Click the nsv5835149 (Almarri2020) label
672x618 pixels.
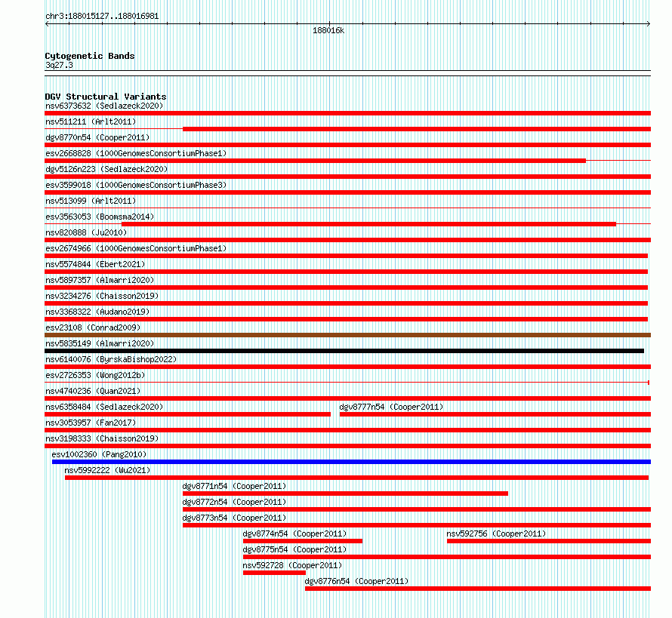click(x=100, y=343)
